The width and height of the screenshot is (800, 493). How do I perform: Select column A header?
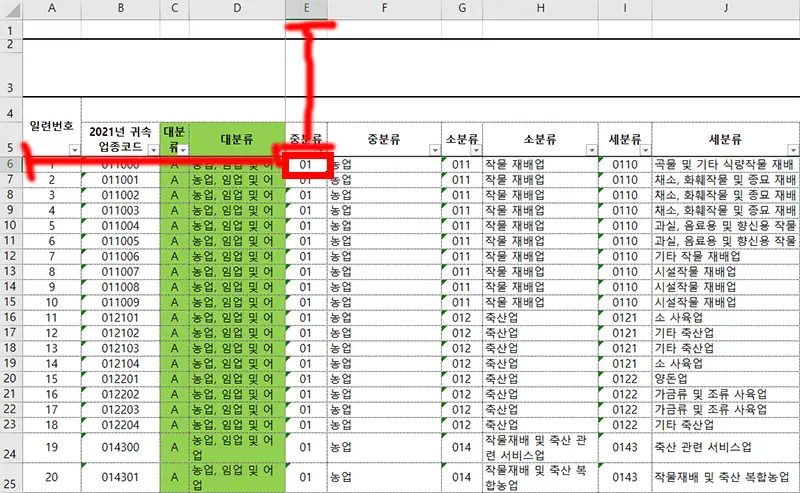[52, 9]
